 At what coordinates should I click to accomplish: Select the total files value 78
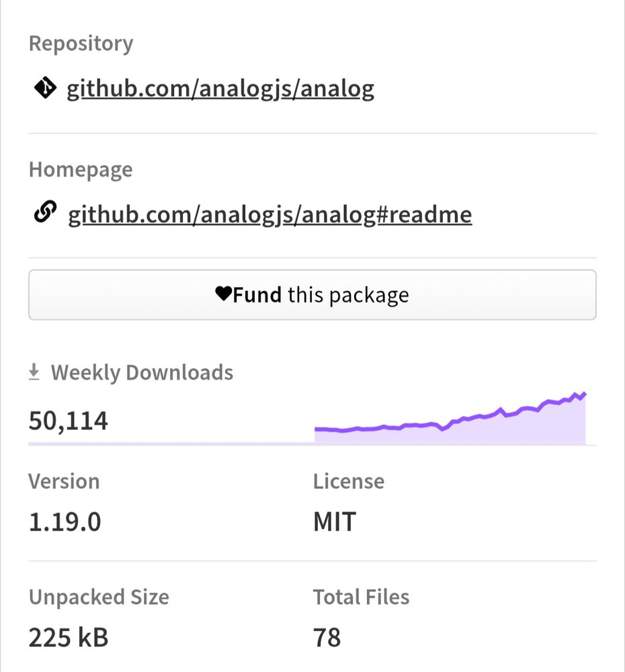click(x=327, y=637)
